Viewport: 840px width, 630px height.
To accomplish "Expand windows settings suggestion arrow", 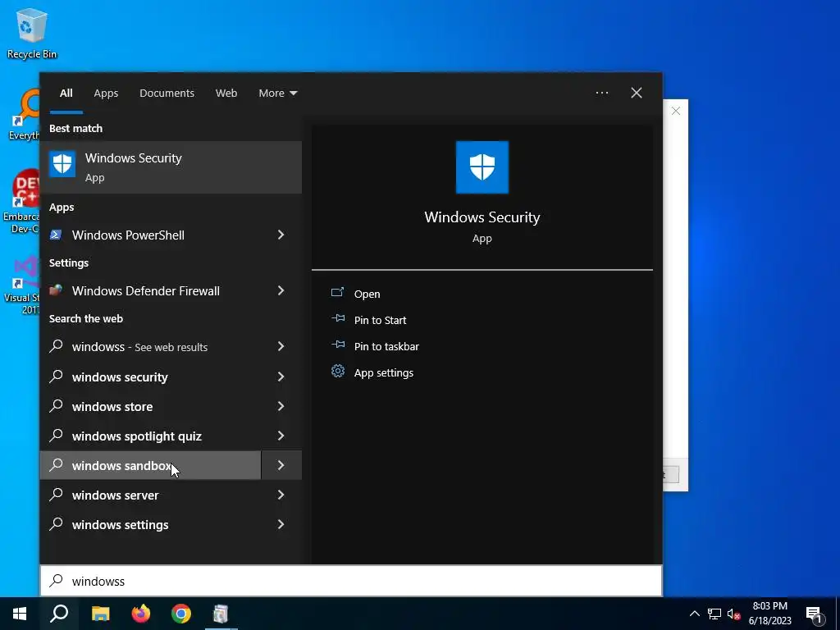I will (281, 524).
